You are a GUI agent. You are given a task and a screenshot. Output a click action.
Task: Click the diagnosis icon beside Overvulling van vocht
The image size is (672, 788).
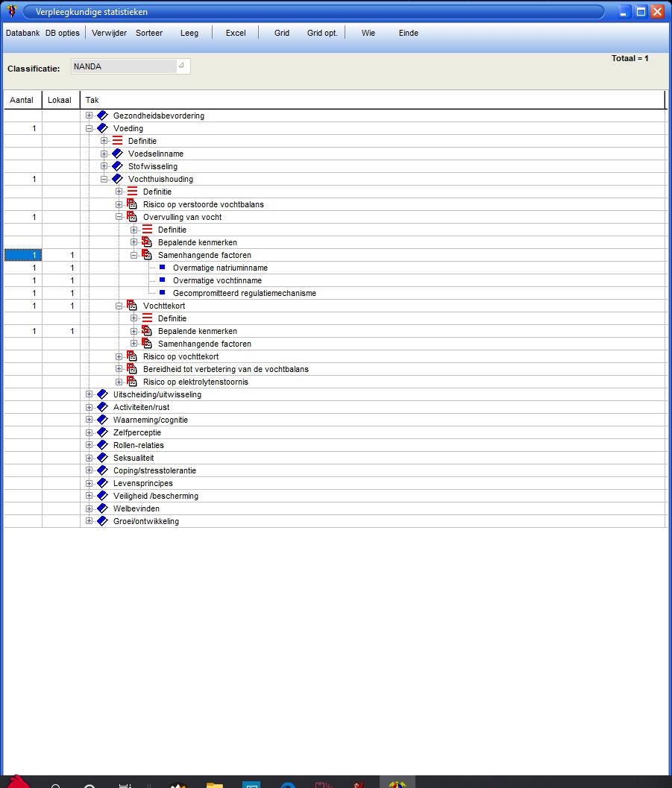(132, 217)
